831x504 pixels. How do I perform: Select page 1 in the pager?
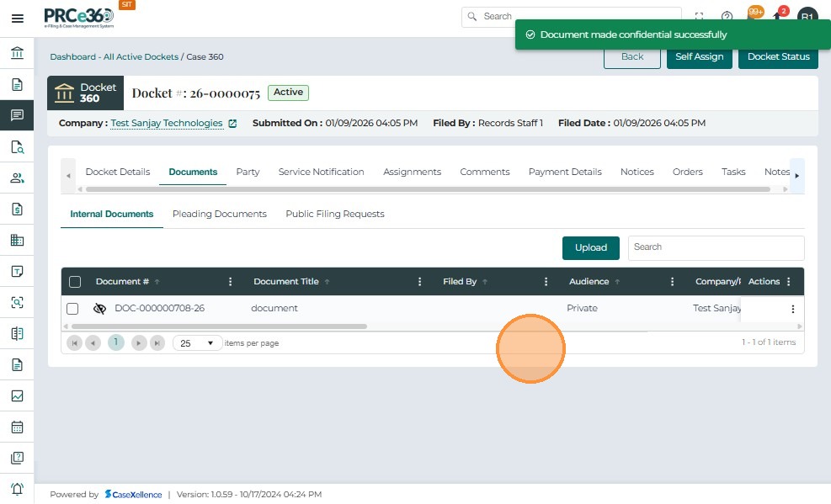point(116,342)
